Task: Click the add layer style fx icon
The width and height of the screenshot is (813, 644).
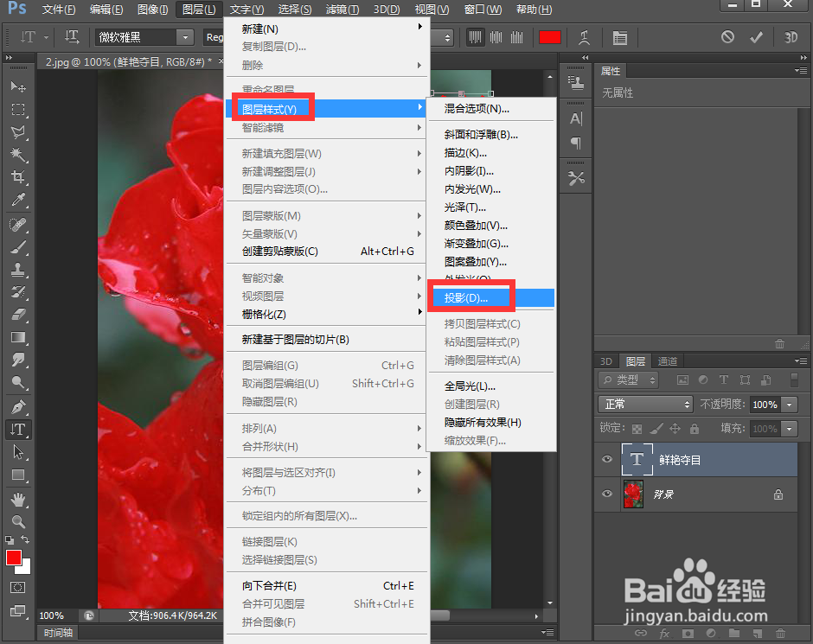Action: [x=664, y=633]
